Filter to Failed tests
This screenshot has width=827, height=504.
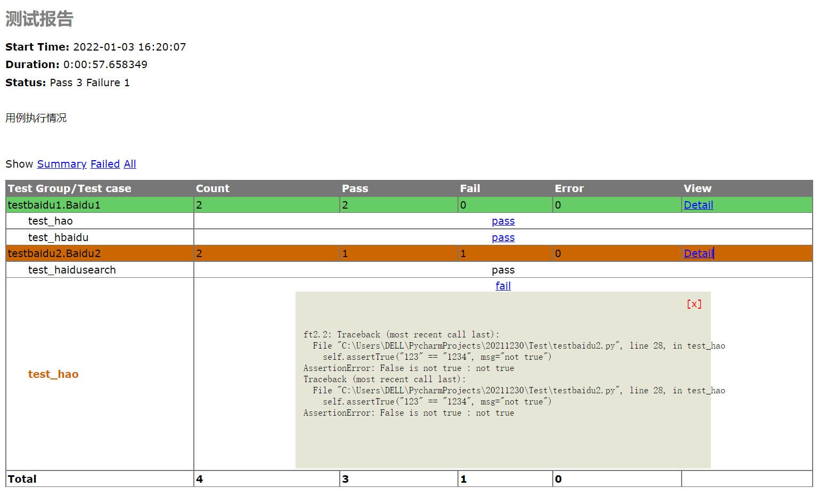[105, 164]
